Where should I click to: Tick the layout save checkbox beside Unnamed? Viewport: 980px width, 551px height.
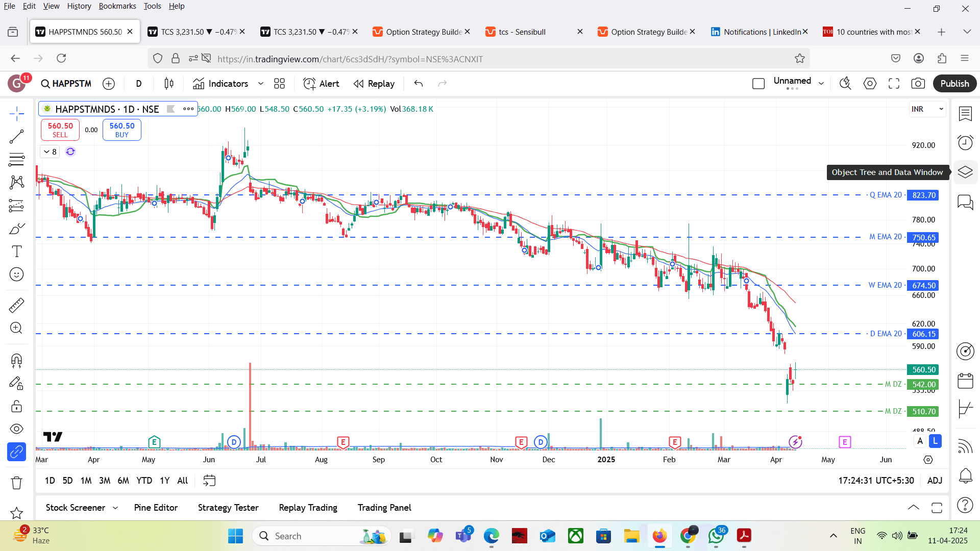[x=758, y=84]
